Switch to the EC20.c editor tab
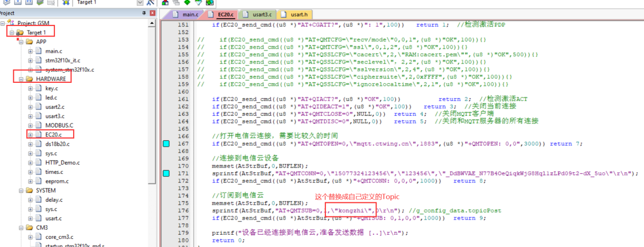The image size is (644, 247). click(222, 14)
